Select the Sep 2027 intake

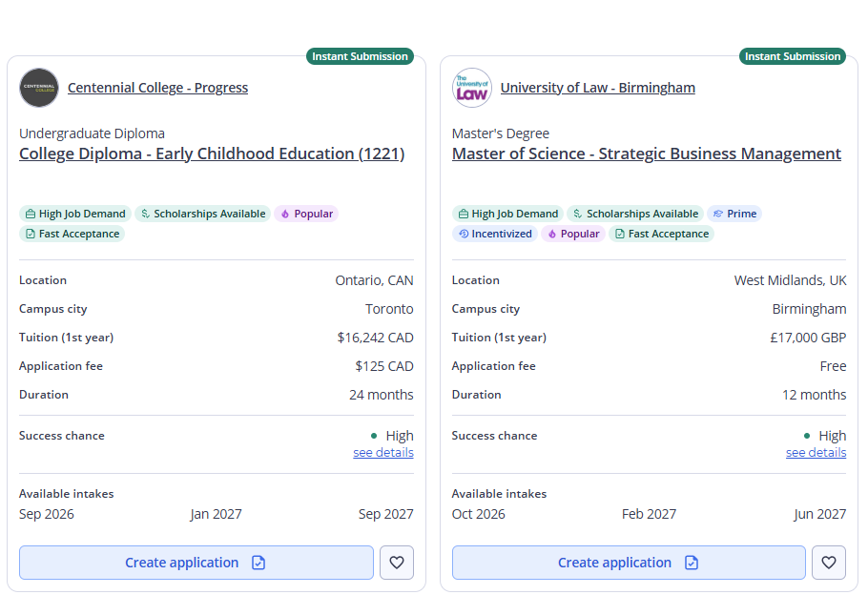(386, 514)
